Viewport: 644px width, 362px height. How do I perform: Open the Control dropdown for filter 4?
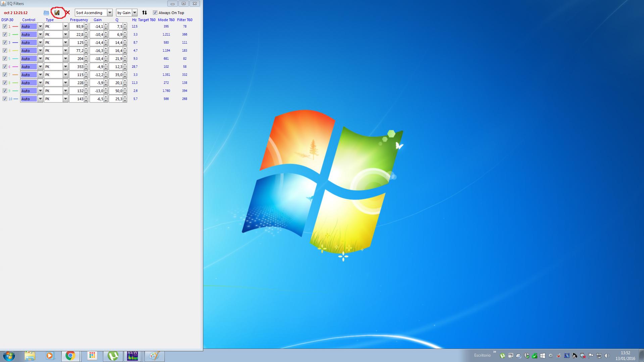click(32, 51)
